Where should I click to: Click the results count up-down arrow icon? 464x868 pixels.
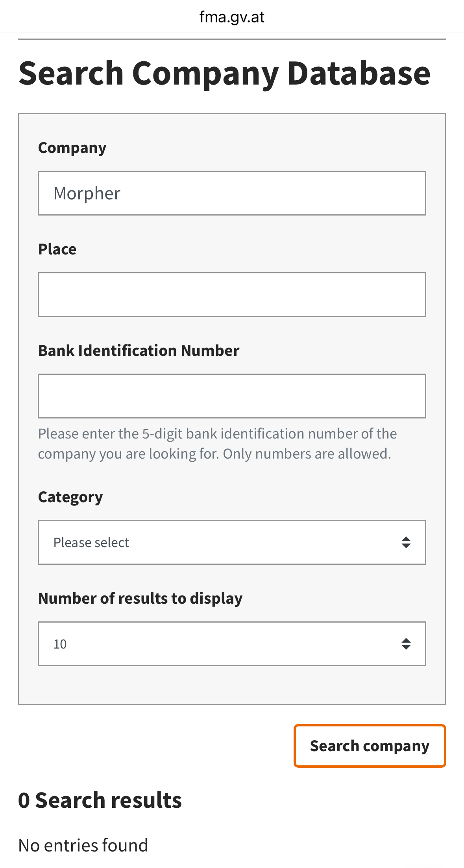point(406,644)
